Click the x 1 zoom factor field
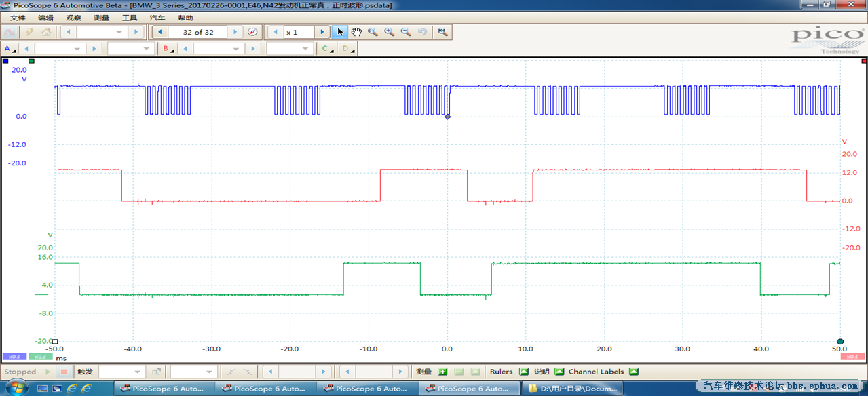Viewport: 868px width, 396px height. (x=299, y=32)
